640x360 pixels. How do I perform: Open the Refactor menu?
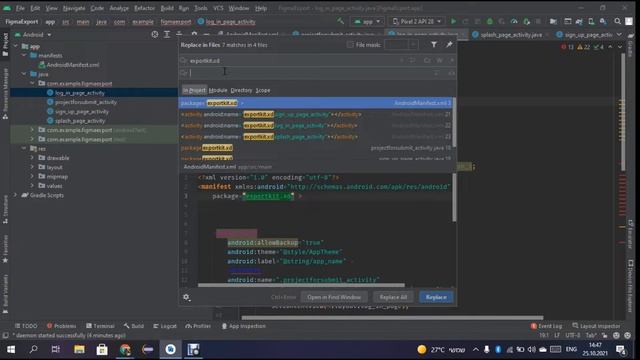[144, 8]
